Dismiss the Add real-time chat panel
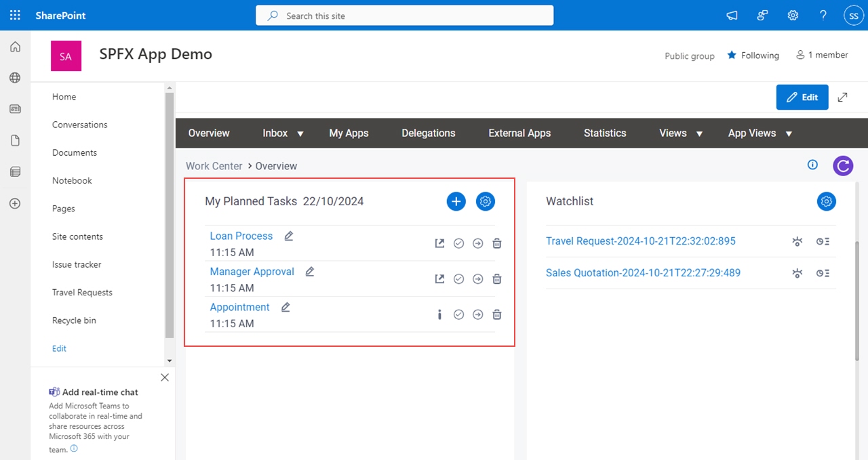This screenshot has height=460, width=868. 165,377
